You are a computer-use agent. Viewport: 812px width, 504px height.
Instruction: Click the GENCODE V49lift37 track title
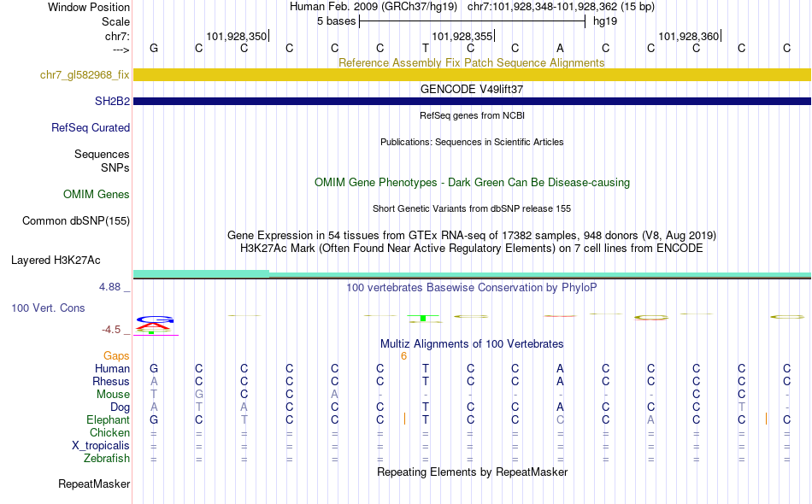coord(471,90)
